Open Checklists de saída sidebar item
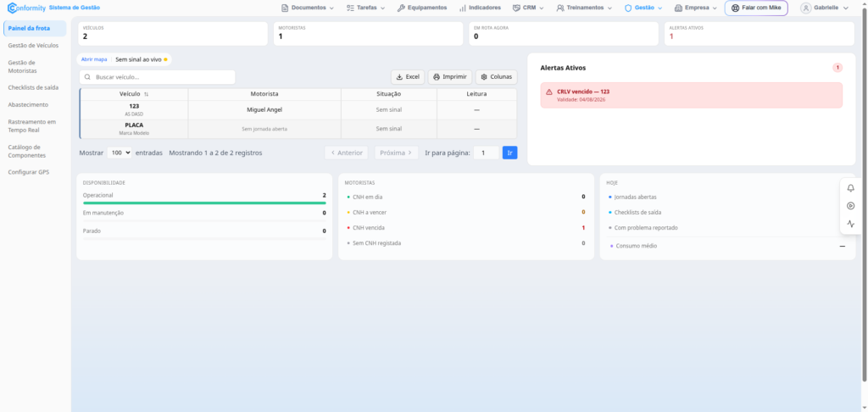The height and width of the screenshot is (412, 868). point(33,87)
